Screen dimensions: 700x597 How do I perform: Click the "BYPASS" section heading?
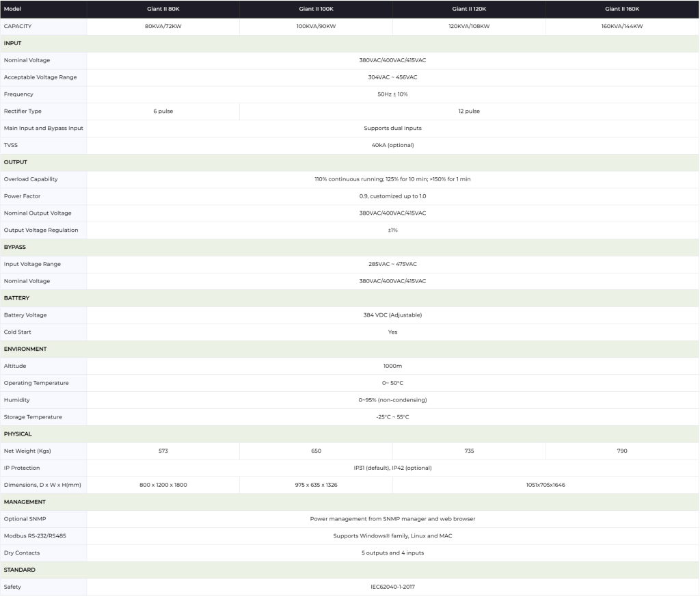point(15,247)
